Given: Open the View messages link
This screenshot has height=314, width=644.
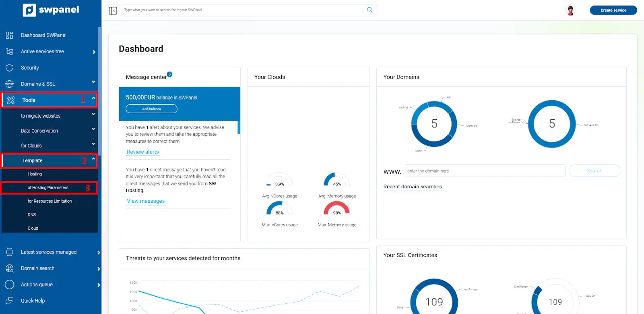Looking at the screenshot, I should [146, 201].
